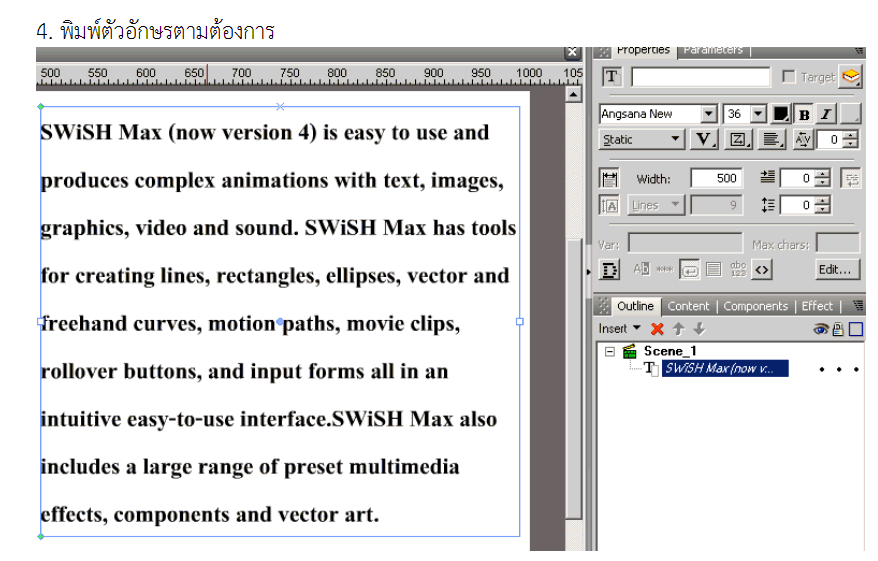This screenshot has height=561, width=878.
Task: Collapse the Scene_1 tree node
Action: (x=610, y=352)
